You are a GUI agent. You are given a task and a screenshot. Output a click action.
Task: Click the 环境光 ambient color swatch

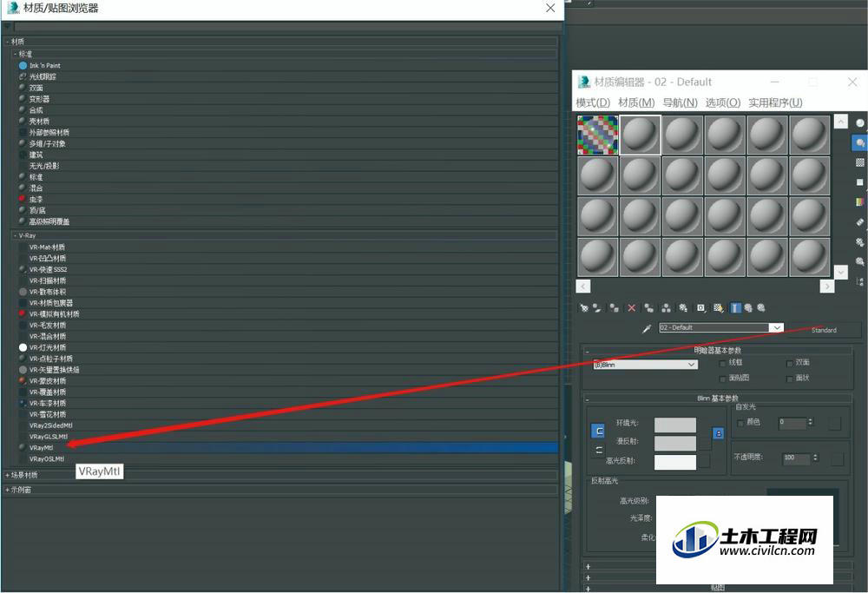[674, 425]
